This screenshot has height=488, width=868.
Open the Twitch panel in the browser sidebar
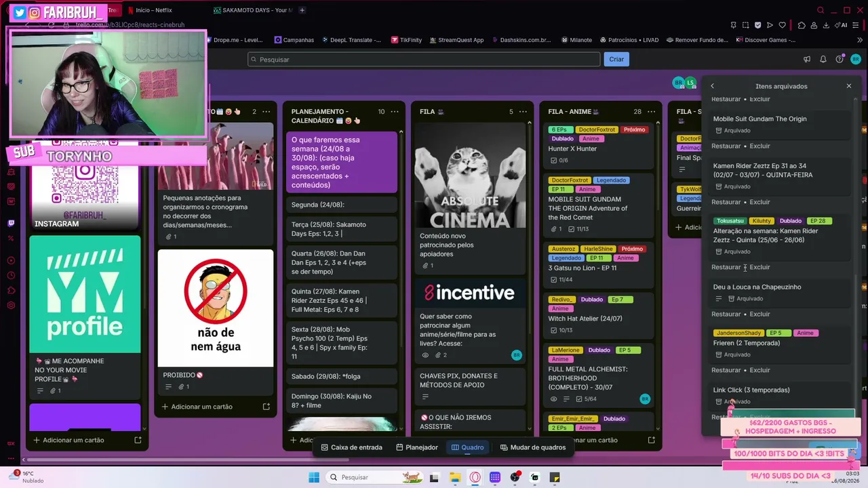click(11, 223)
